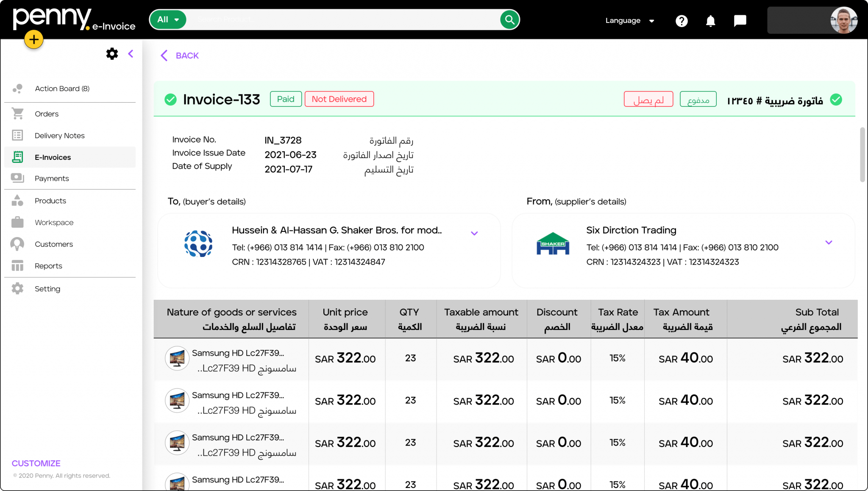Open the Workspace panel
This screenshot has width=868, height=491.
coord(53,222)
